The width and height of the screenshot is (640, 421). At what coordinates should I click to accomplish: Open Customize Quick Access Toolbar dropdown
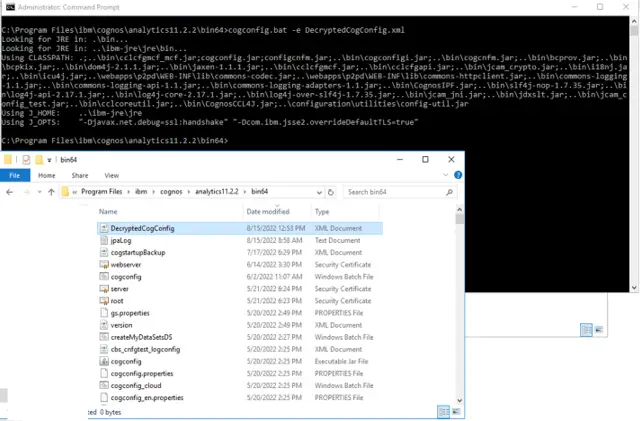click(49, 160)
